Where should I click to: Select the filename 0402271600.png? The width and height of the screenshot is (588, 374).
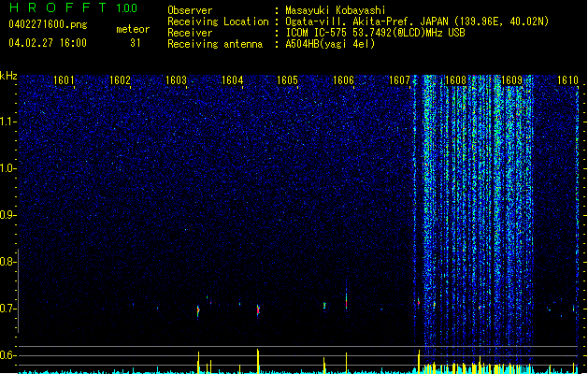[48, 24]
